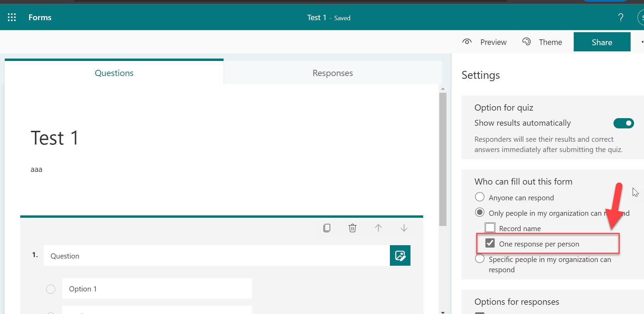This screenshot has height=314, width=644.
Task: Click the Options for responses heading
Action: tap(517, 302)
